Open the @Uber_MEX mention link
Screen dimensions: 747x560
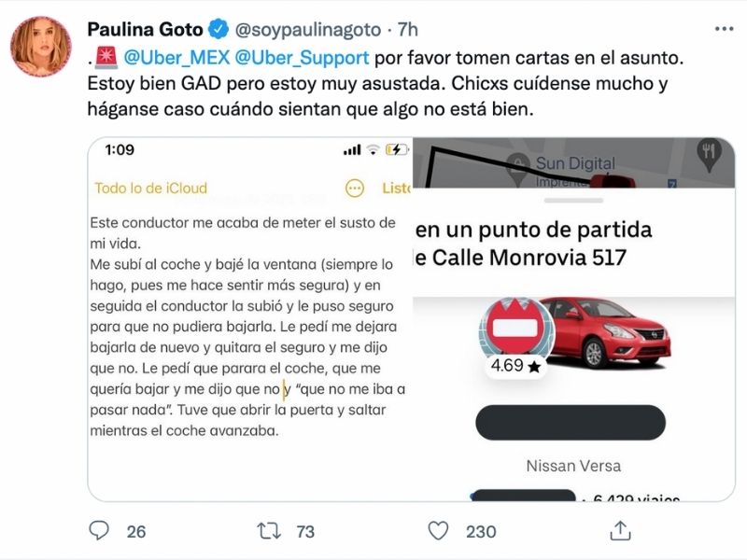coord(176,58)
